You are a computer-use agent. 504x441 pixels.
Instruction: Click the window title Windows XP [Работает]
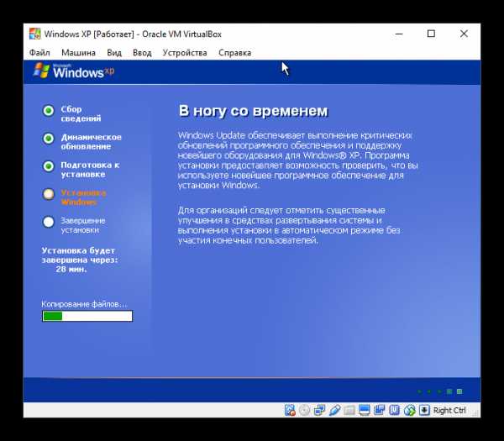coord(89,34)
